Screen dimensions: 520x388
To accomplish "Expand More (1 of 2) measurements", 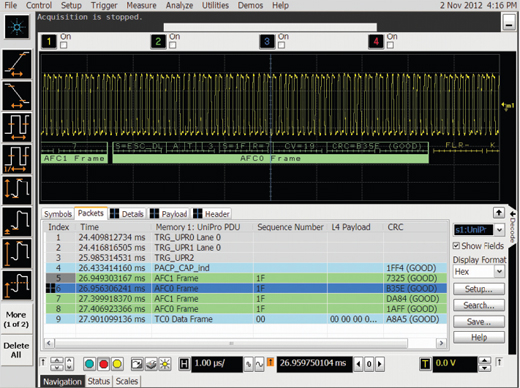I will [x=16, y=319].
